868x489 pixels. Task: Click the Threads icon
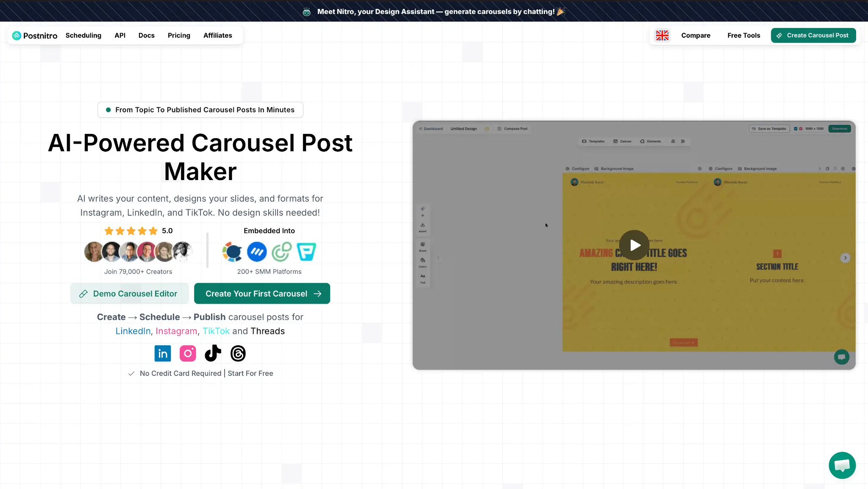point(238,353)
